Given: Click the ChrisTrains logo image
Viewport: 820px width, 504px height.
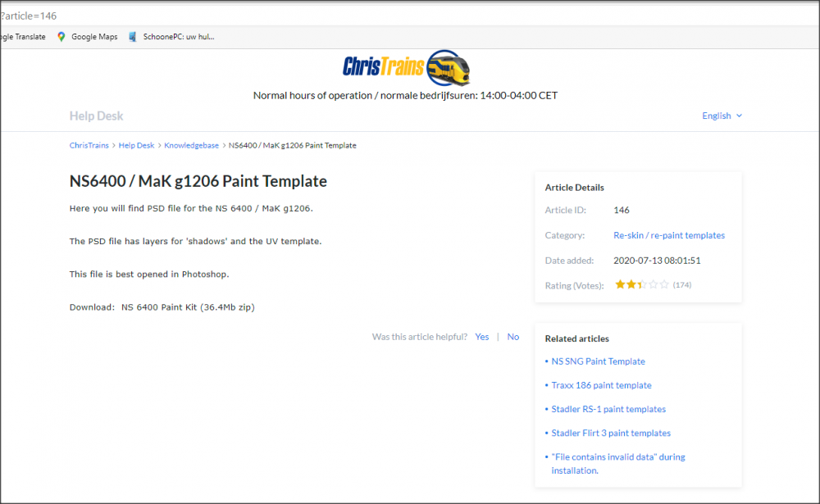Looking at the screenshot, I should click(x=407, y=67).
